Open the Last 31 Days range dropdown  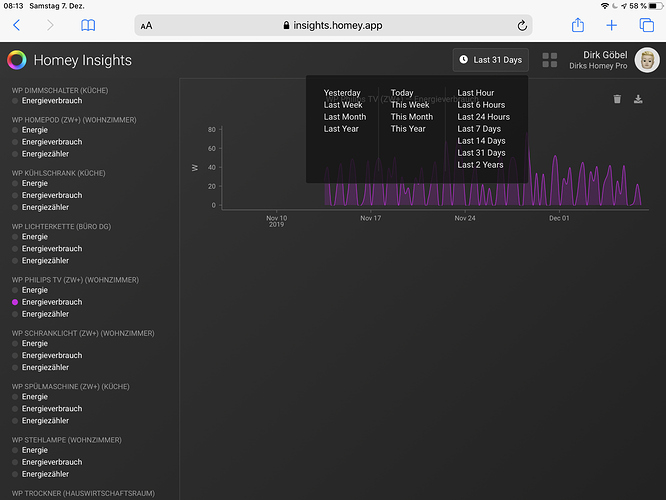(490, 60)
